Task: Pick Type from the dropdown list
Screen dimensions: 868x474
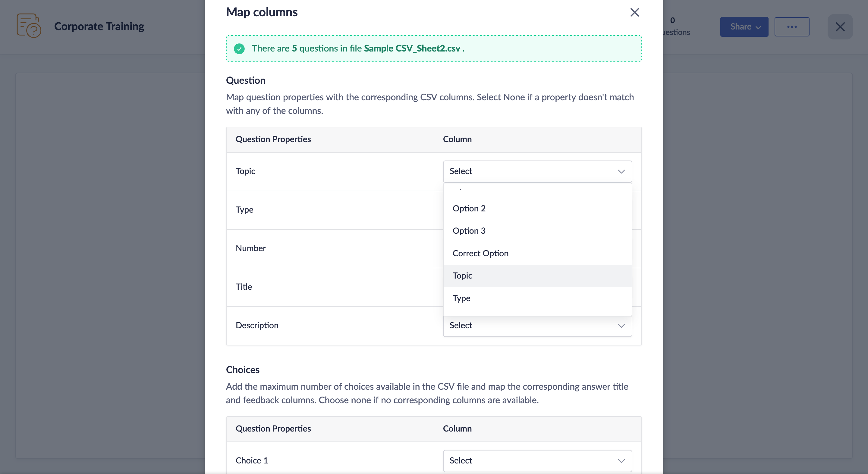Action: 461,298
